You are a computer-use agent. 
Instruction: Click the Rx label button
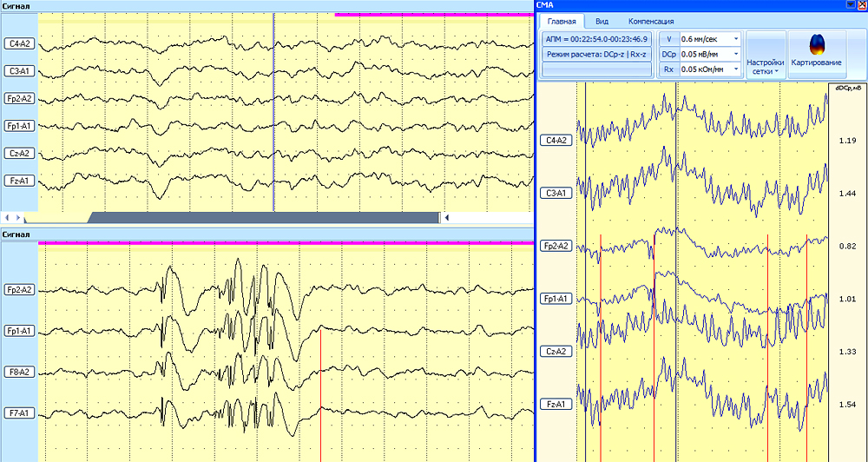[x=669, y=69]
